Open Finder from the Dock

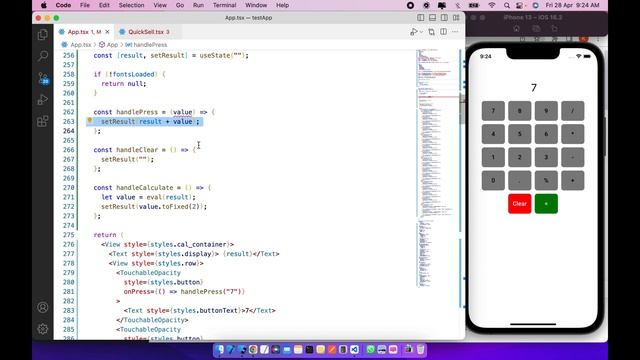coord(220,349)
